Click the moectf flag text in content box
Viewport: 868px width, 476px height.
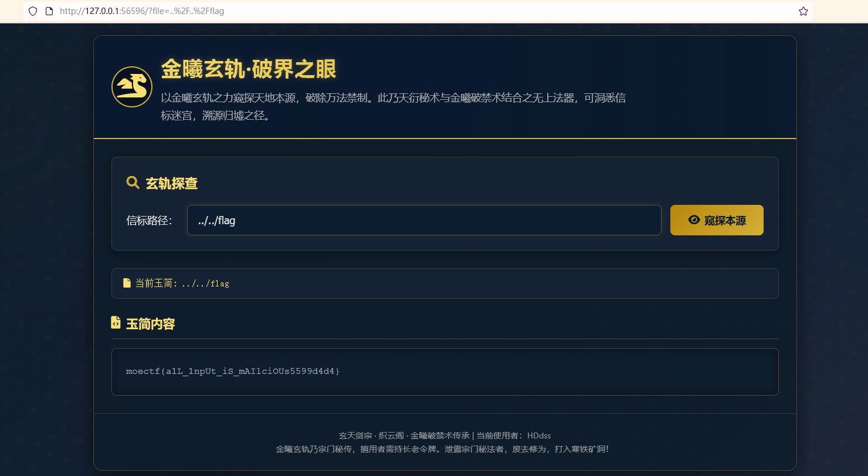(233, 372)
